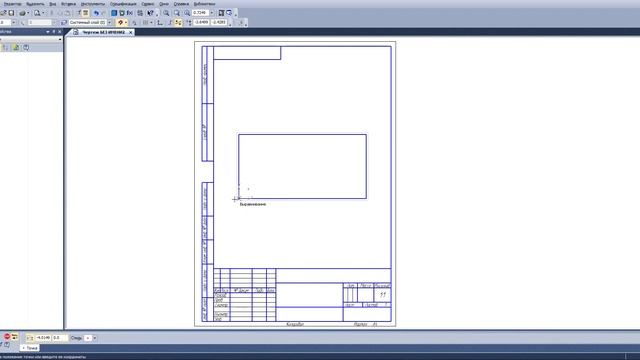The width and height of the screenshot is (640, 360).
Task: Select the Zoom by window icon
Action: tap(177, 13)
